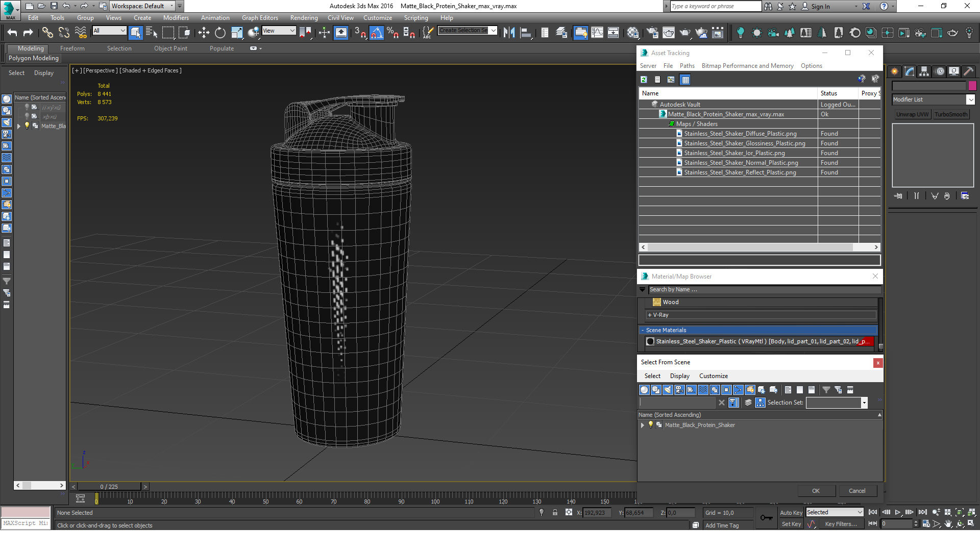This screenshot has width=980, height=551.
Task: Click the Undo arrow in main toolbar
Action: tap(12, 33)
